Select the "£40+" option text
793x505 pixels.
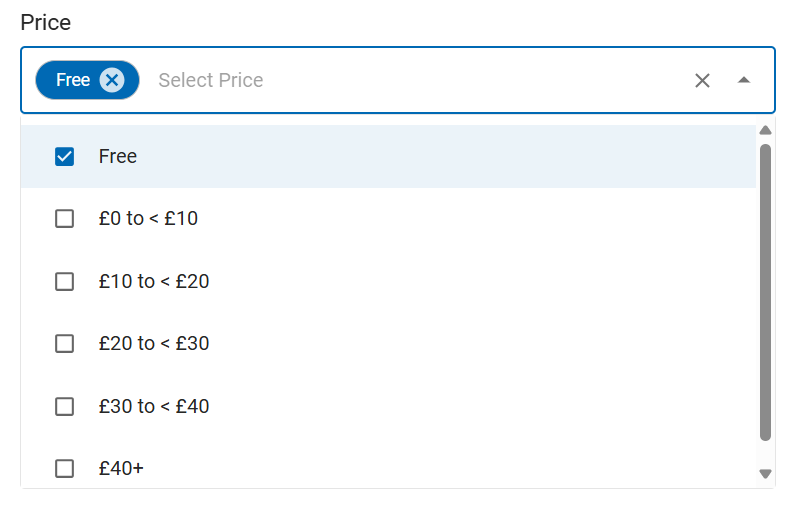click(121, 468)
